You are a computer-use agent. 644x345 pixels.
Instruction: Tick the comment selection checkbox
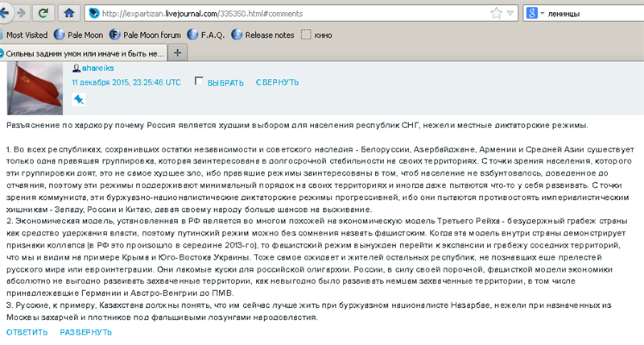point(199,81)
